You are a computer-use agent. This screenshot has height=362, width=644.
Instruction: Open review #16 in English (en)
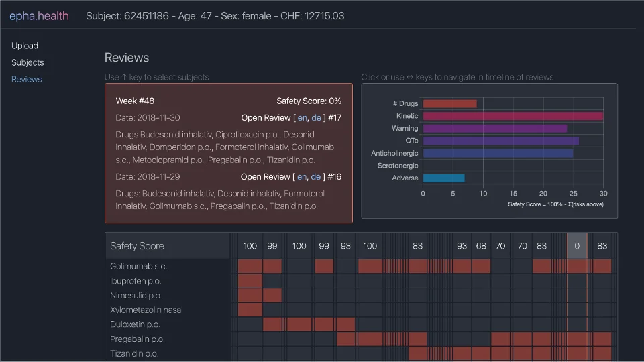click(x=302, y=177)
